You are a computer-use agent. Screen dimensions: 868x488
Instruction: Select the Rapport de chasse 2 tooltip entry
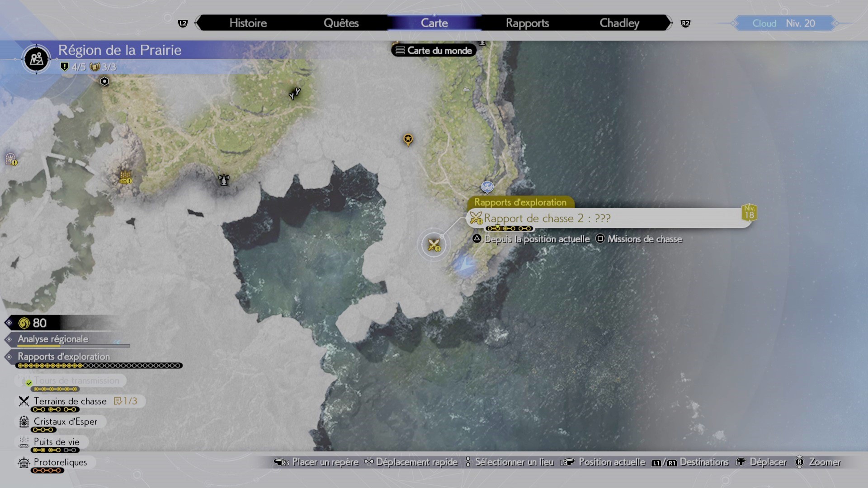pyautogui.click(x=547, y=218)
